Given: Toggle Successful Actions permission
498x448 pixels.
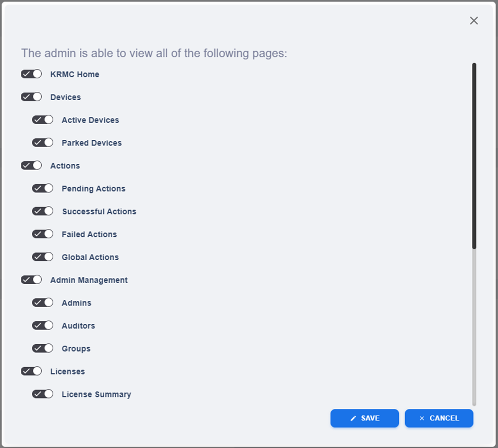Looking at the screenshot, I should [43, 212].
